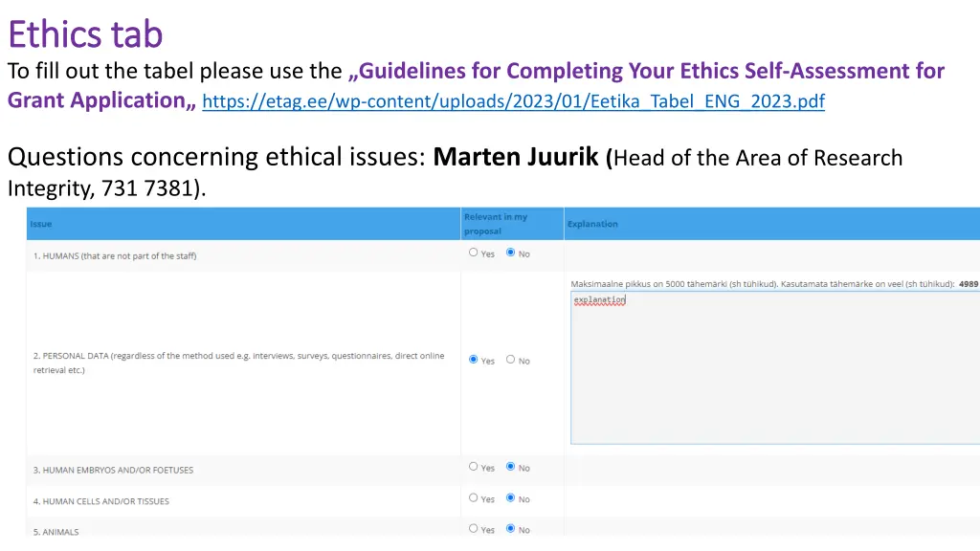Click the '3. HUMAN EMBRYOS AND/OR FOETUSES' label

pos(113,470)
